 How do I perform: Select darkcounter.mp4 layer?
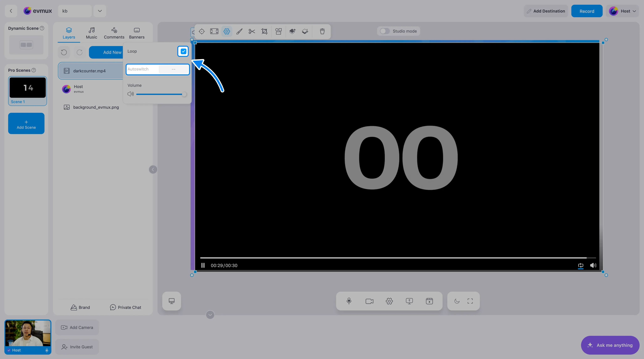[x=91, y=71]
